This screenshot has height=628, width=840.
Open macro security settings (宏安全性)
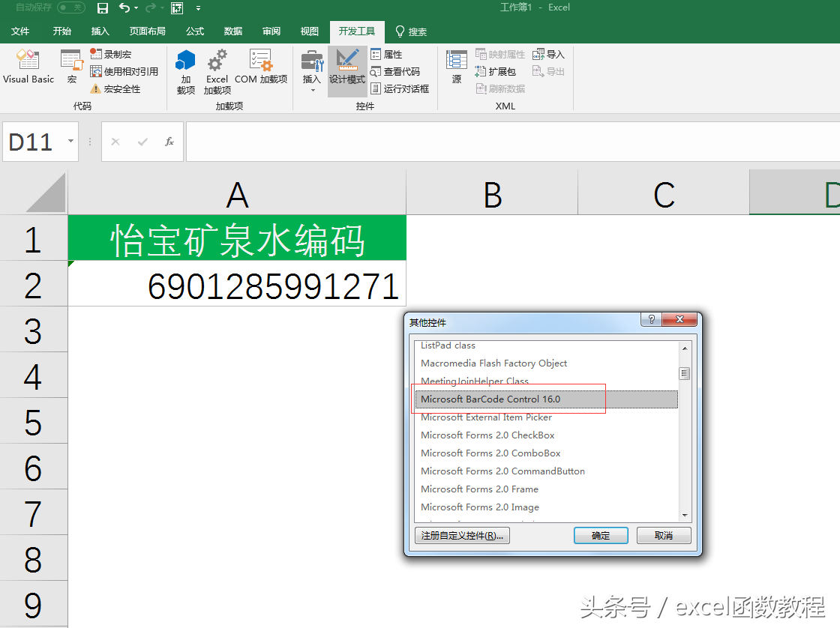tap(115, 88)
